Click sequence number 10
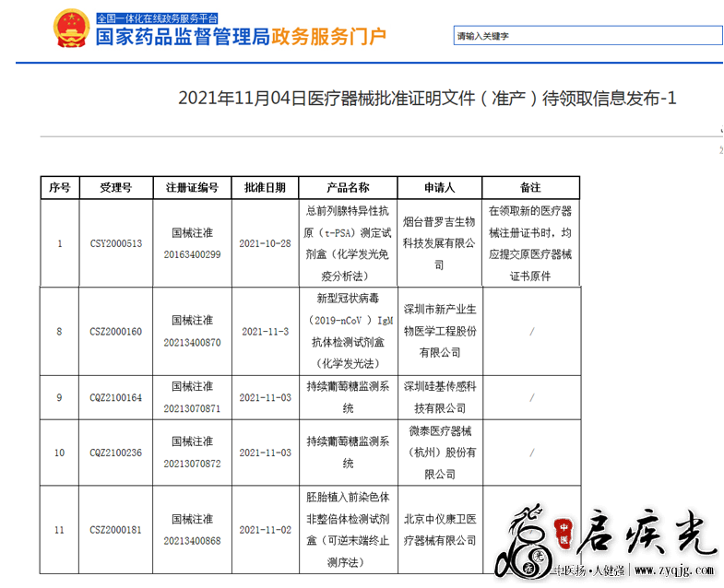This screenshot has width=724, height=588. point(60,453)
